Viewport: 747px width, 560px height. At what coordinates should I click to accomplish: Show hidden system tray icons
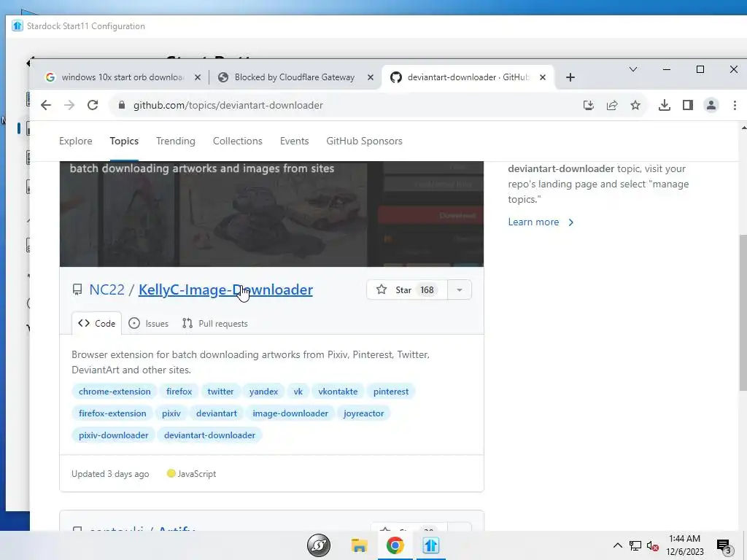coord(617,545)
